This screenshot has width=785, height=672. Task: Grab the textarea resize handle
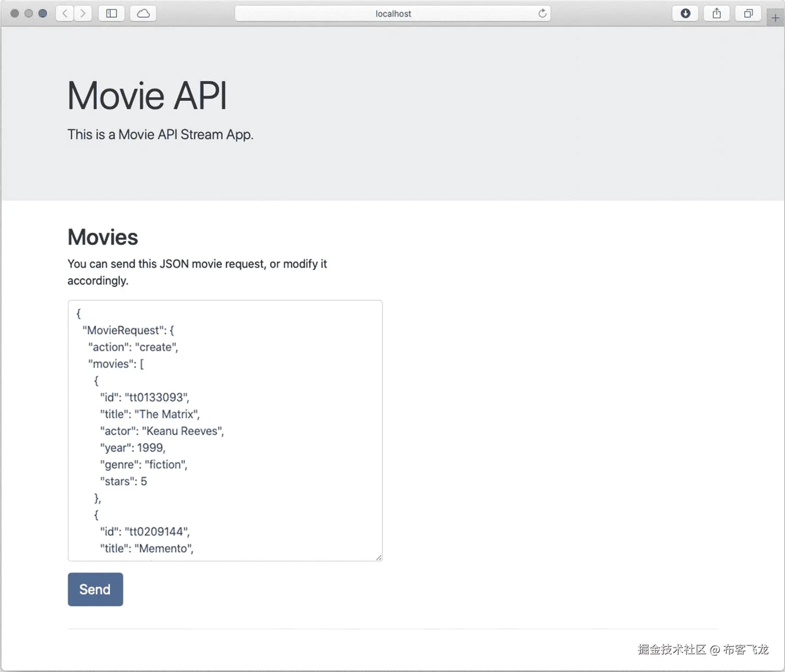(379, 557)
